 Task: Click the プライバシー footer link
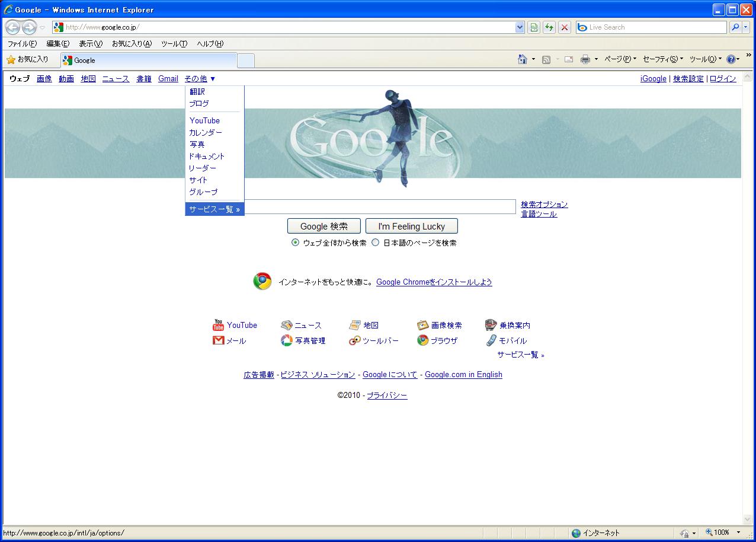(x=387, y=395)
